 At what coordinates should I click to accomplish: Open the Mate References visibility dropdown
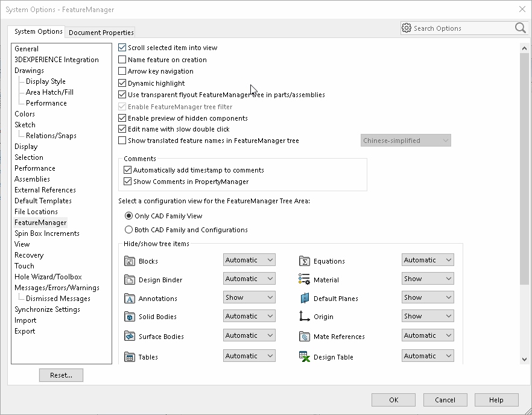(428, 335)
